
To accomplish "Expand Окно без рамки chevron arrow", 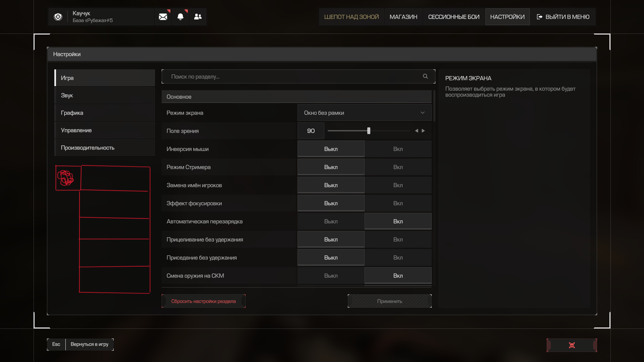I will click(x=423, y=113).
